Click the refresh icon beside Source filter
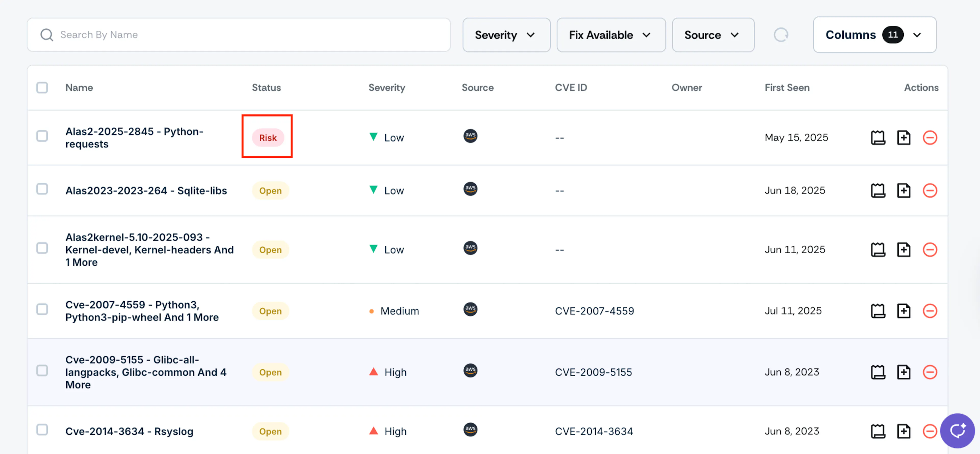Screen dimensions: 980x454 click(x=781, y=35)
